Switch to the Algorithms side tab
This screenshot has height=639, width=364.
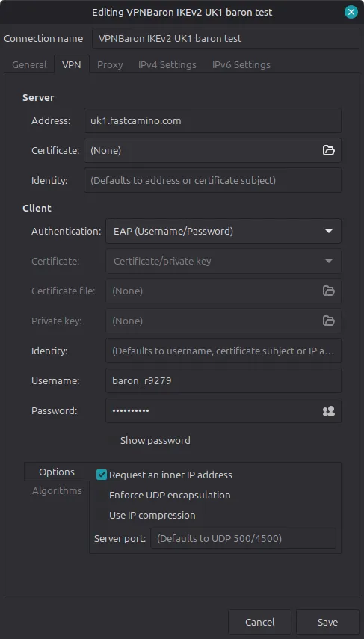[x=57, y=491]
